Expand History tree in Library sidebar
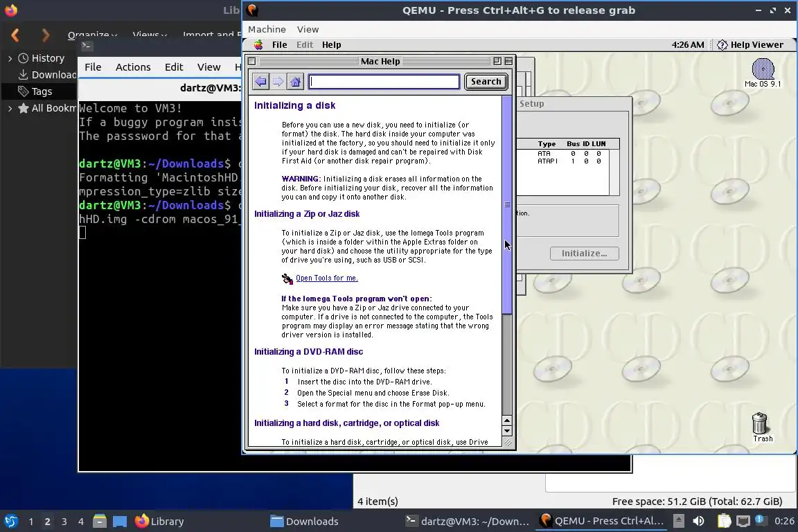This screenshot has height=532, width=798. [x=10, y=59]
